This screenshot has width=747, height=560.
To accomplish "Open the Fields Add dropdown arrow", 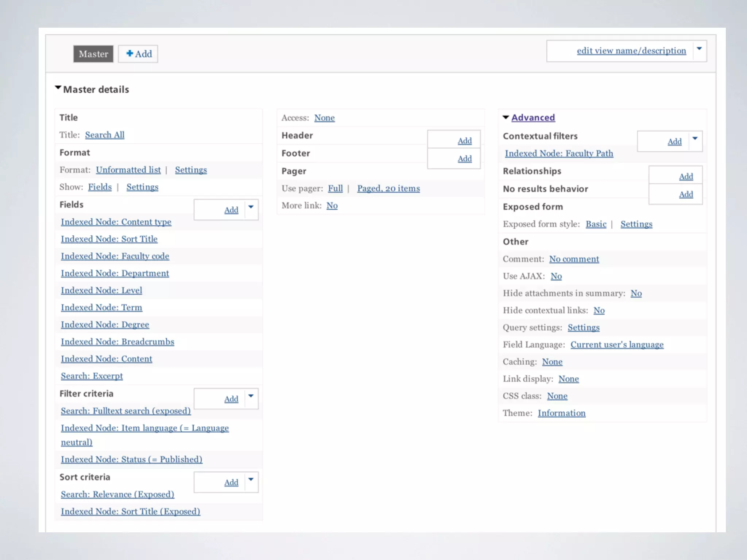I will (251, 207).
